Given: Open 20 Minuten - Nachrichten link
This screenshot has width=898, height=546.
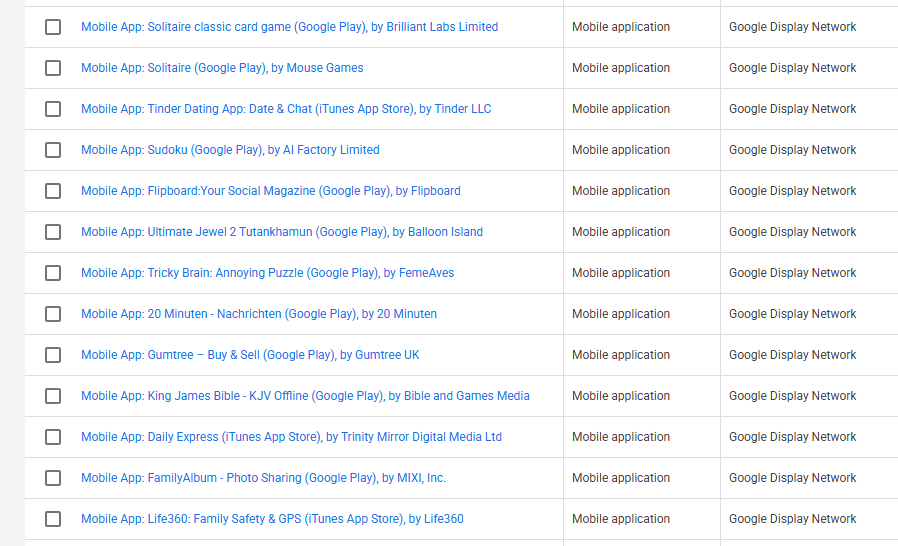Looking at the screenshot, I should (x=258, y=314).
